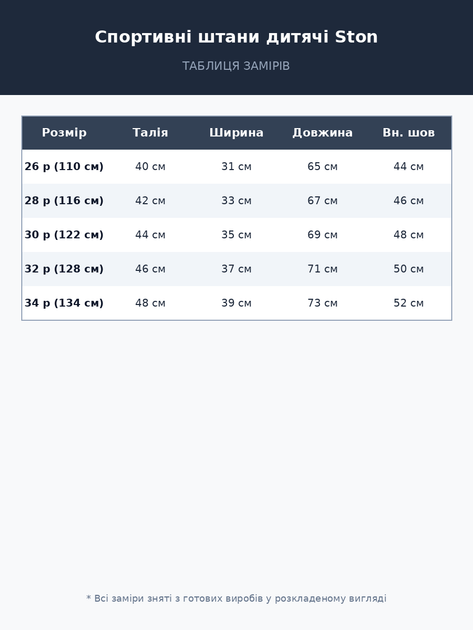
Task: Click the 'Довжина' column header
Action: pos(322,133)
